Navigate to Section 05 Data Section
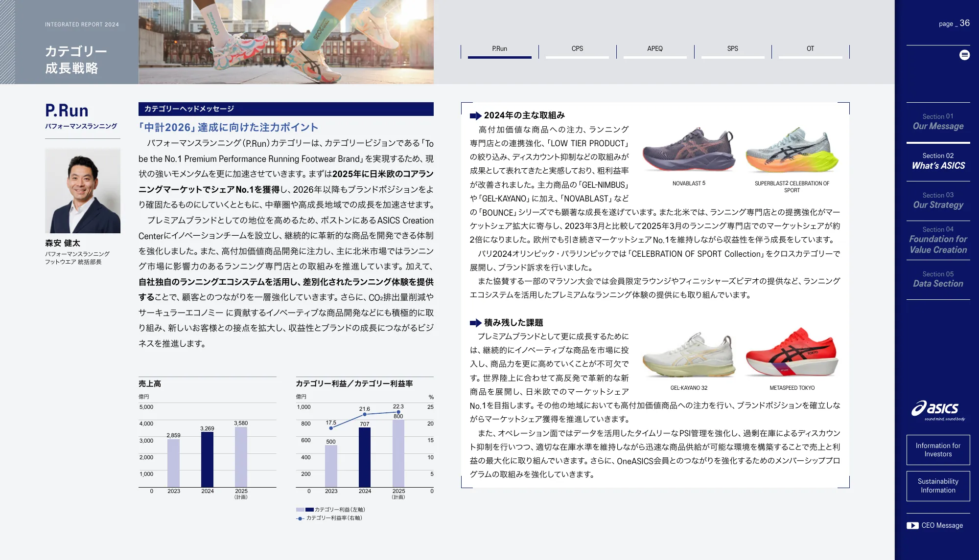Screen dimensions: 979x560 coord(938,279)
